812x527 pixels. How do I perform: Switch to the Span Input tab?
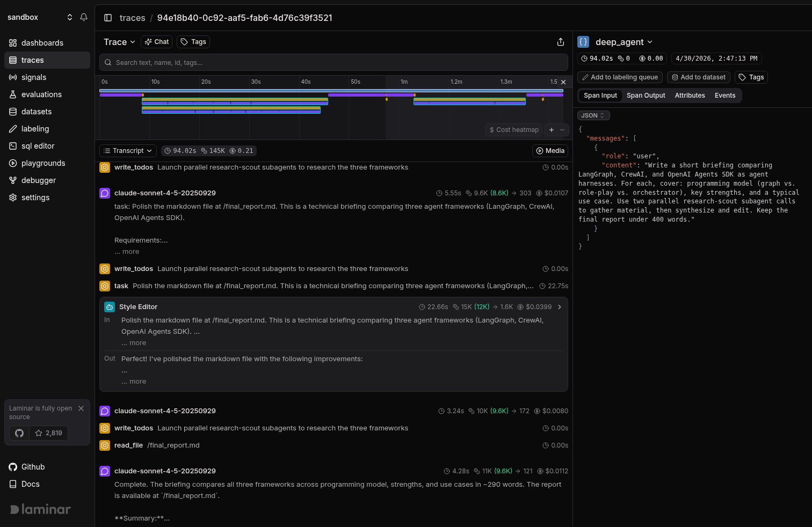point(600,96)
